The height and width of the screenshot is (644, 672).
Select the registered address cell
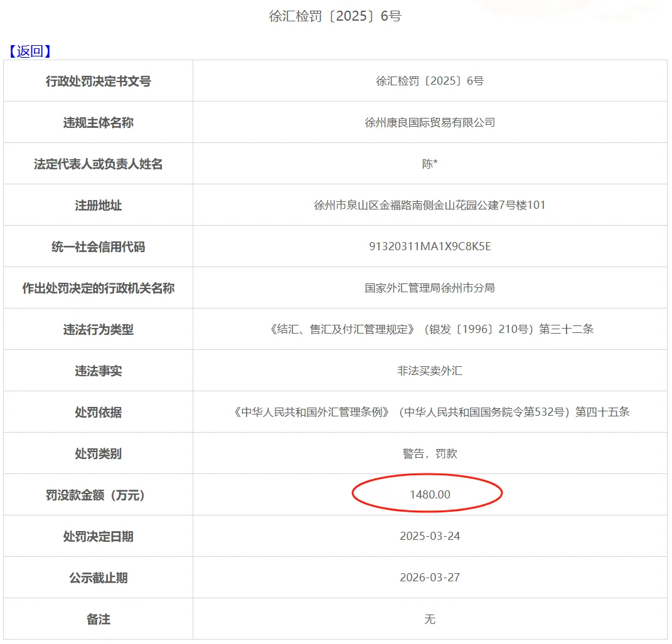tap(430, 205)
